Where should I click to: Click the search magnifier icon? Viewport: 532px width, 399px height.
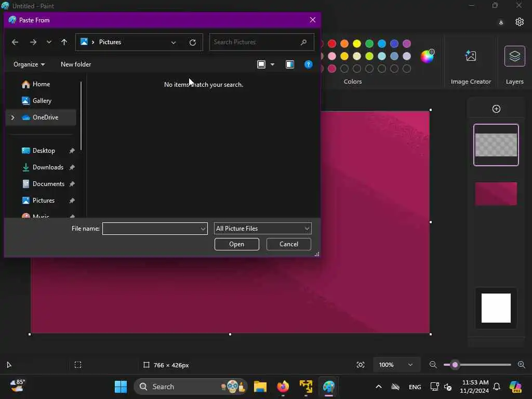pyautogui.click(x=303, y=42)
